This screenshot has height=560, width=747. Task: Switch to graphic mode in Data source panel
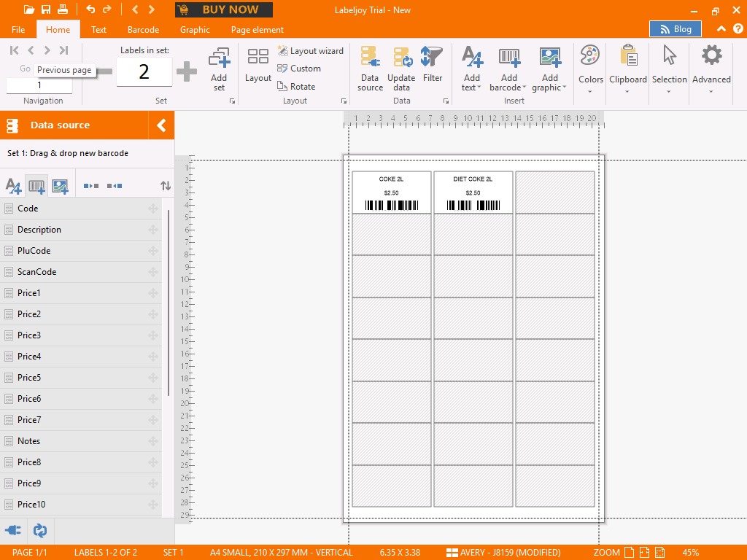pyautogui.click(x=60, y=187)
